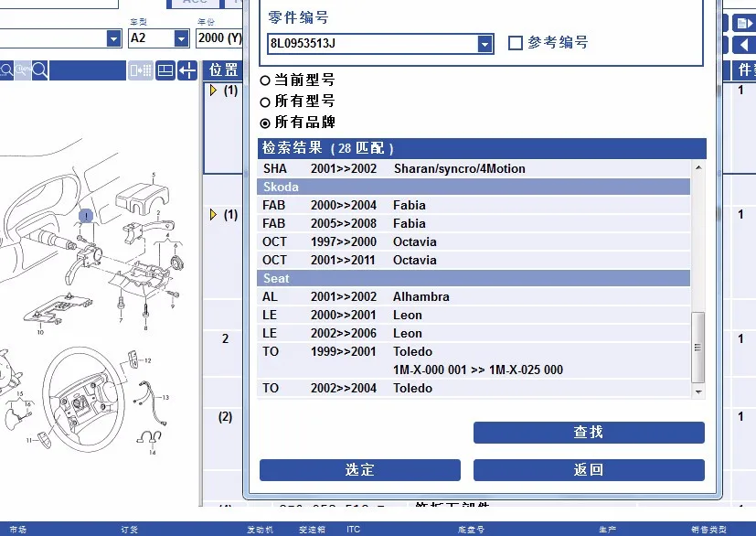
Task: Click the Skoda brand group header
Action: point(474,187)
